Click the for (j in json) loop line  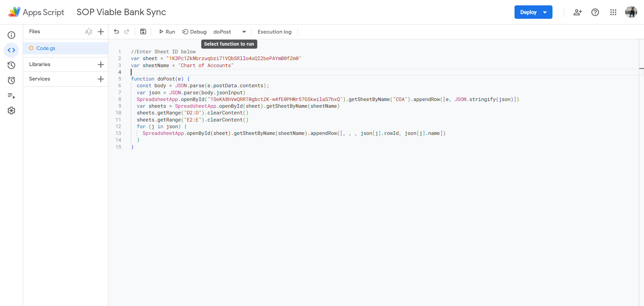tap(162, 126)
